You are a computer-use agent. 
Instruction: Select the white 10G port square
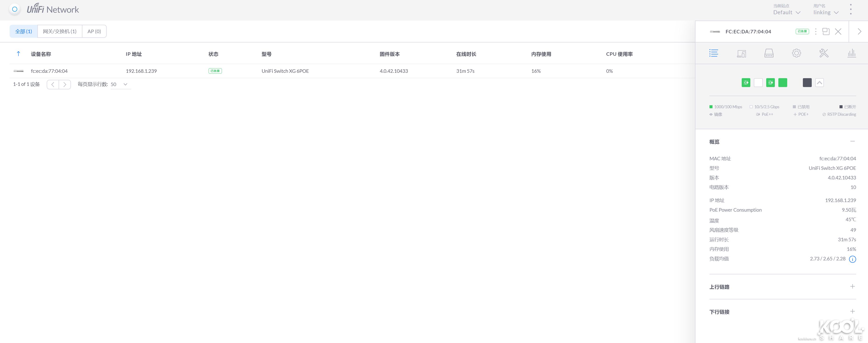point(758,83)
